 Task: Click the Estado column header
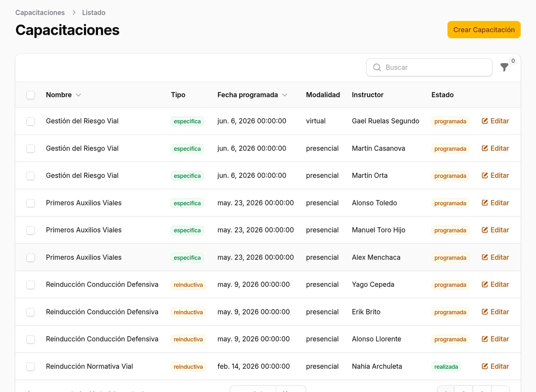tap(443, 95)
